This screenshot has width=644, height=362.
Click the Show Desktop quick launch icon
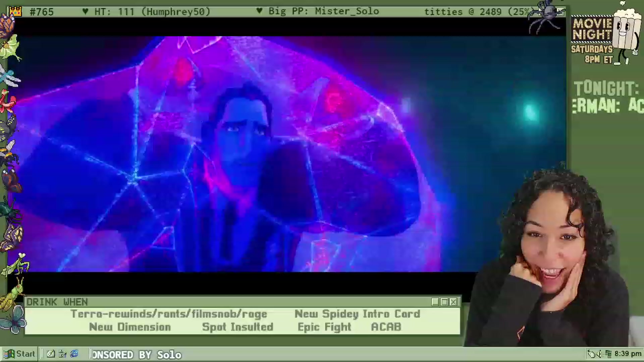tap(51, 354)
